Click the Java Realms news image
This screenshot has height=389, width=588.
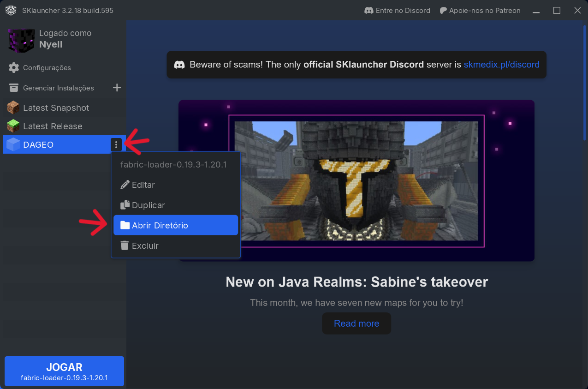tap(356, 180)
